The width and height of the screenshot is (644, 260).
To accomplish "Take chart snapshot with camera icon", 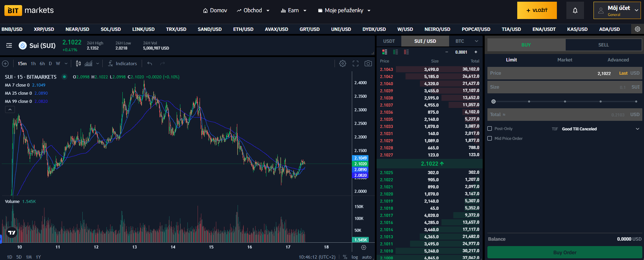I will point(368,63).
